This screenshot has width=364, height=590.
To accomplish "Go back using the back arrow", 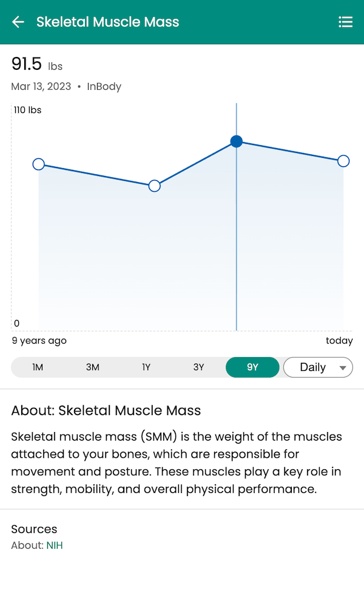I will [18, 22].
